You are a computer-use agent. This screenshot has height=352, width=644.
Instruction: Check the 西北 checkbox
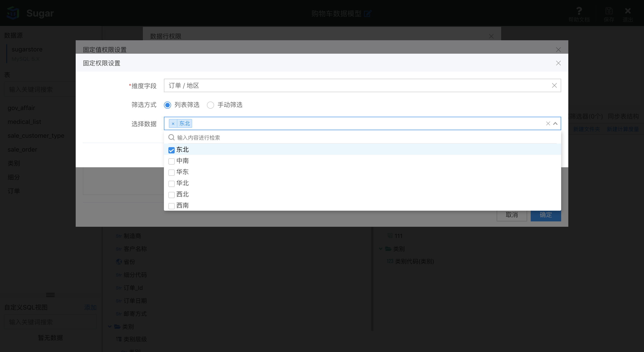point(172,195)
